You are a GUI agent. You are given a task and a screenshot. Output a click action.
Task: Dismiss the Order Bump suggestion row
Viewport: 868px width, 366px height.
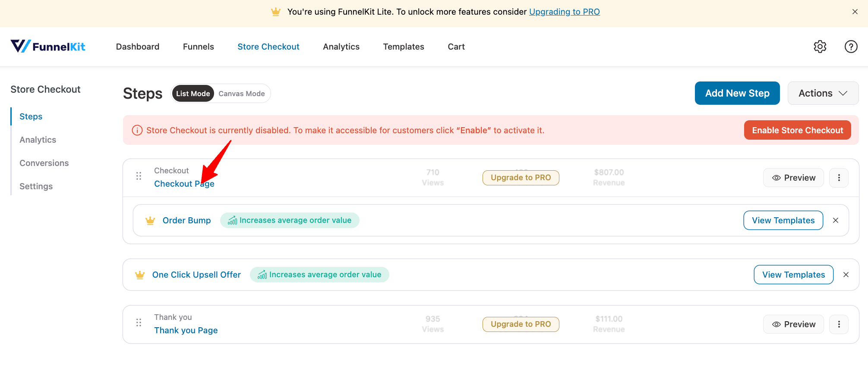(x=836, y=220)
